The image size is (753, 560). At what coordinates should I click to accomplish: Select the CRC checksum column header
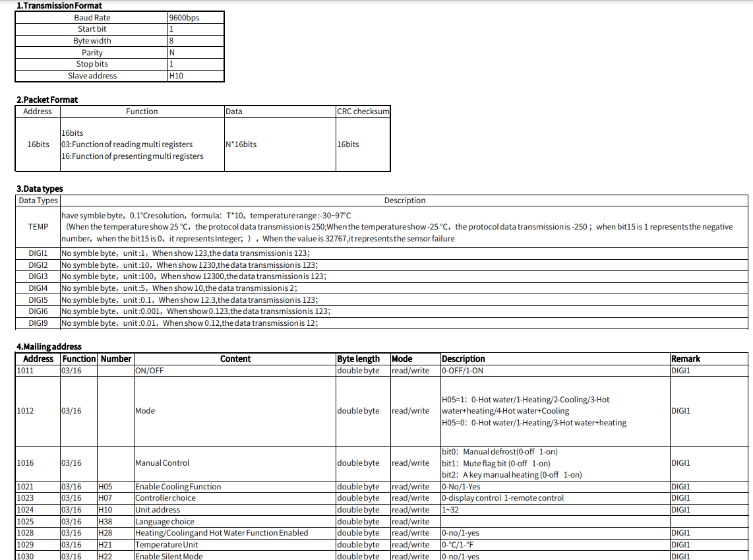pyautogui.click(x=361, y=111)
